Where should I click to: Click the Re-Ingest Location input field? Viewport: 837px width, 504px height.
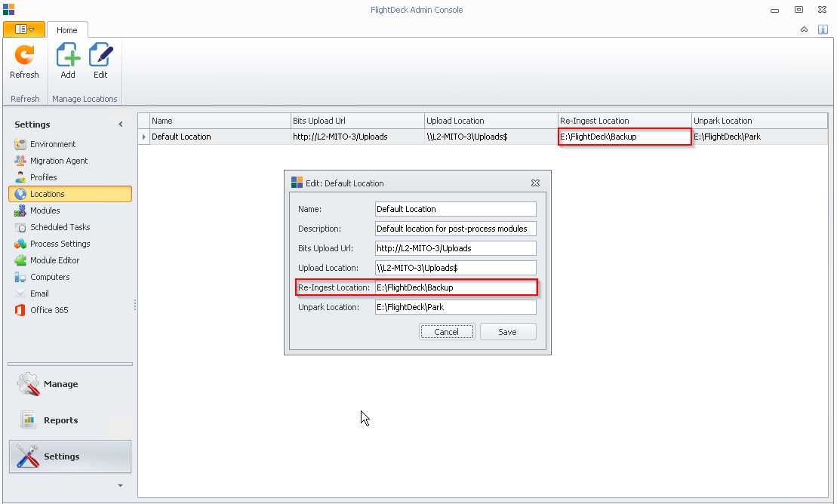point(455,287)
